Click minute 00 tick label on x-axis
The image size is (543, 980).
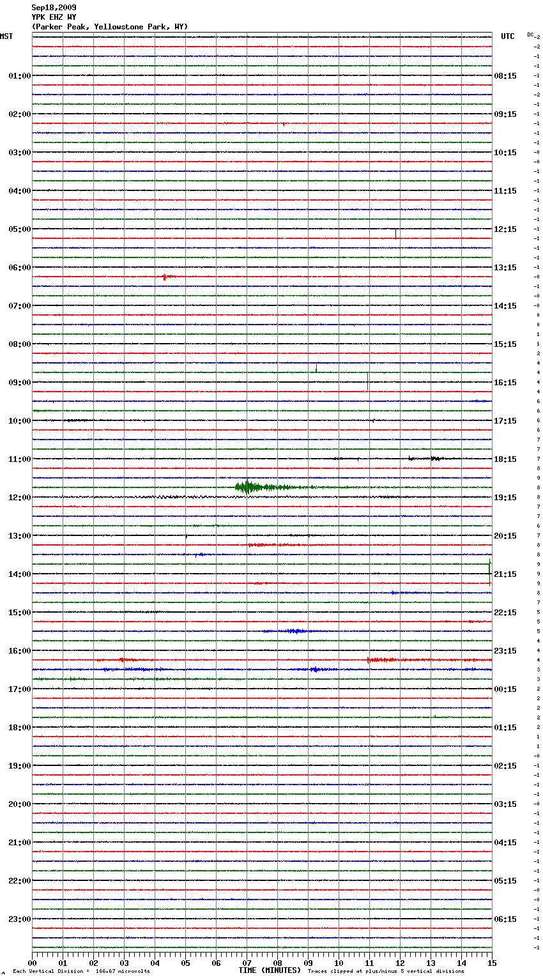click(32, 963)
